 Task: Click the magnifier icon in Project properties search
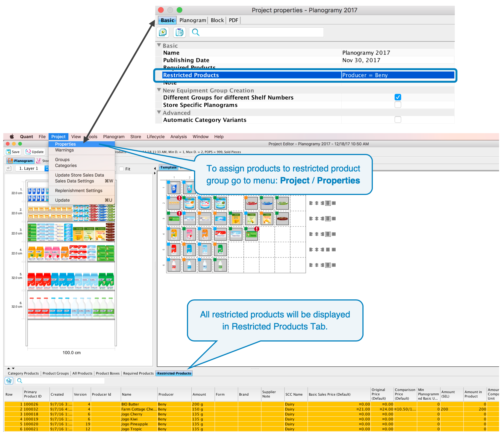point(195,32)
